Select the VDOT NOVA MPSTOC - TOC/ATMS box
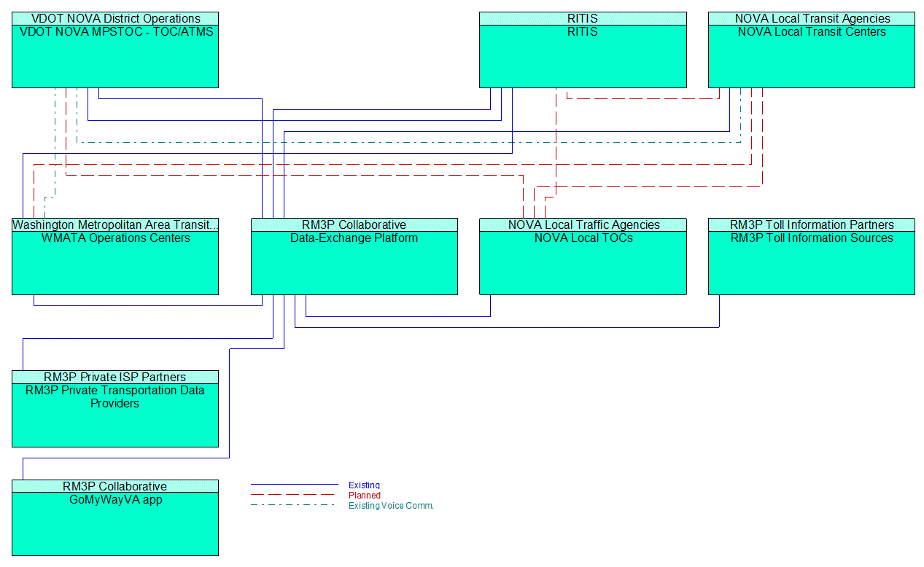 point(115,56)
